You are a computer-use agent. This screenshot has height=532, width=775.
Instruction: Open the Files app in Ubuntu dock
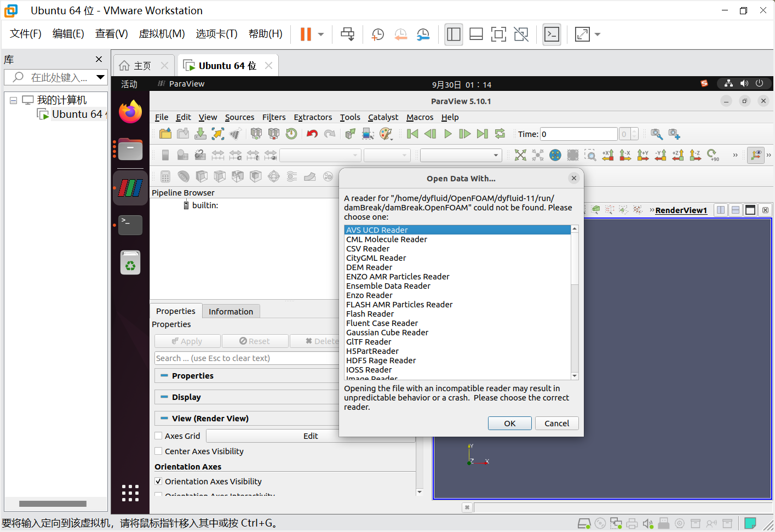(130, 149)
